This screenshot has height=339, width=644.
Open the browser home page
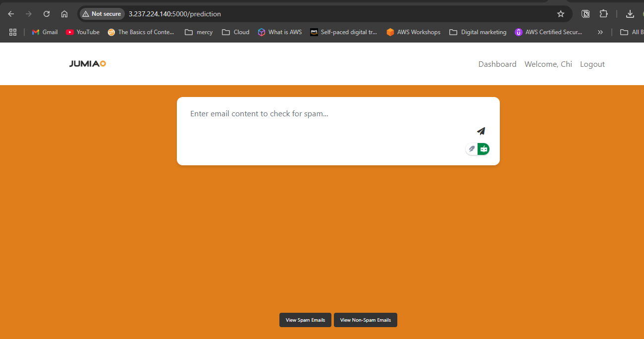tap(64, 14)
